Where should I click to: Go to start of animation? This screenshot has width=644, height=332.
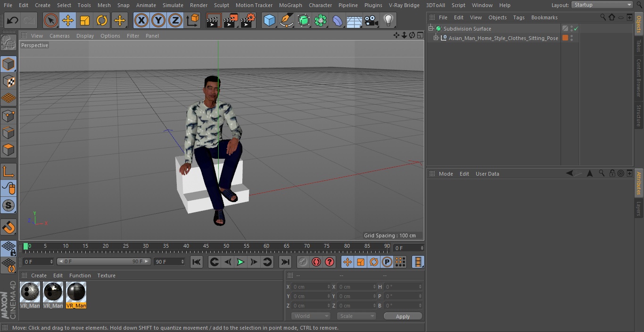coord(197,262)
